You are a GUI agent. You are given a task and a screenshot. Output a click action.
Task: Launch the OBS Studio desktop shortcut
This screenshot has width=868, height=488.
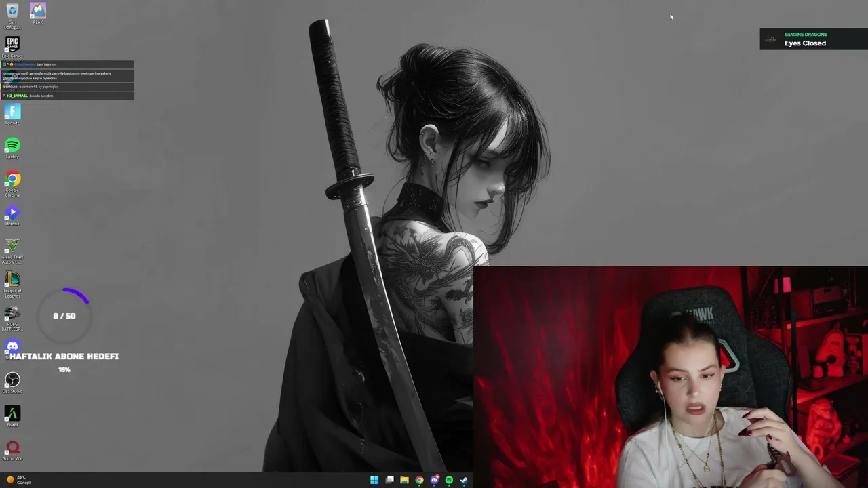12,383
